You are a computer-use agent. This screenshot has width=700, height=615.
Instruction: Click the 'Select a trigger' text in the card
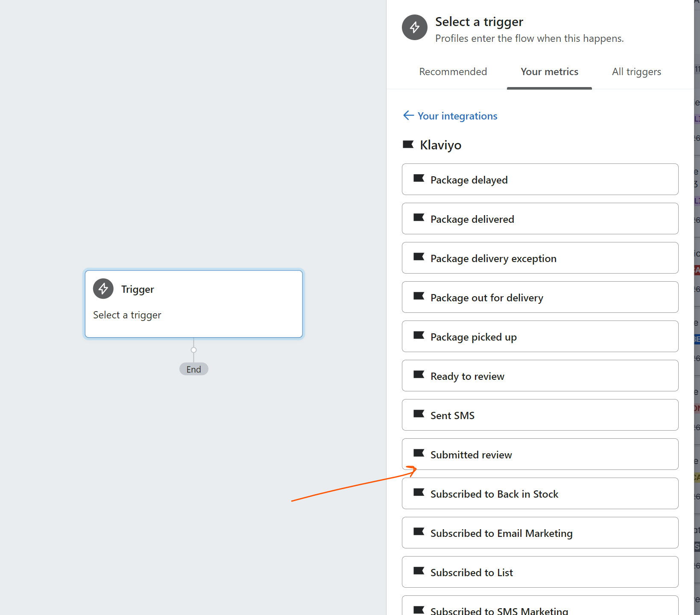127,315
